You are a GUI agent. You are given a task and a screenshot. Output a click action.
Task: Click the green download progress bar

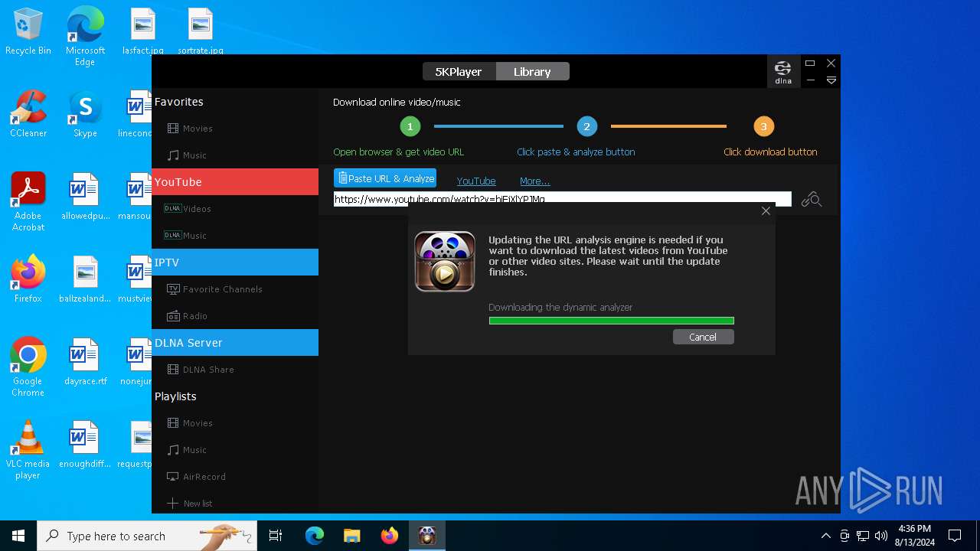(611, 321)
